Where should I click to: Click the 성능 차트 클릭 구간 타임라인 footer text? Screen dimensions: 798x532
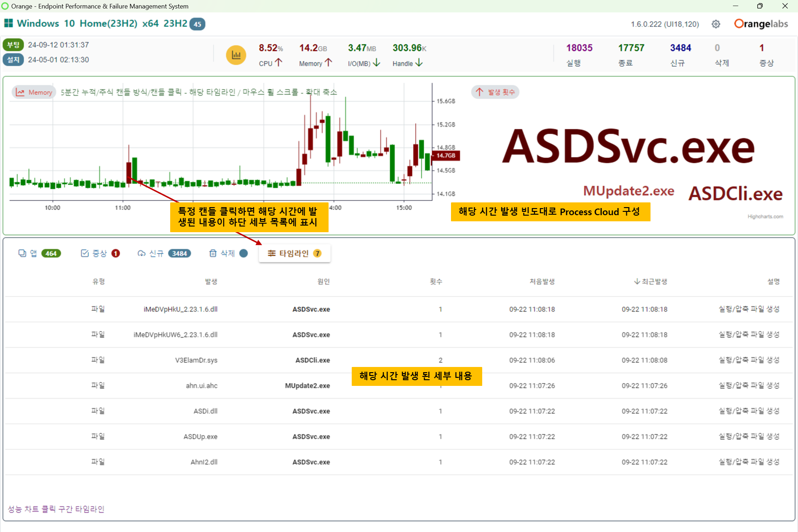(56, 509)
